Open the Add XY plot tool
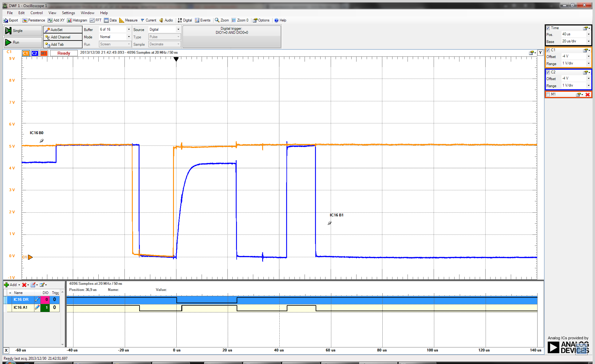 click(x=56, y=20)
